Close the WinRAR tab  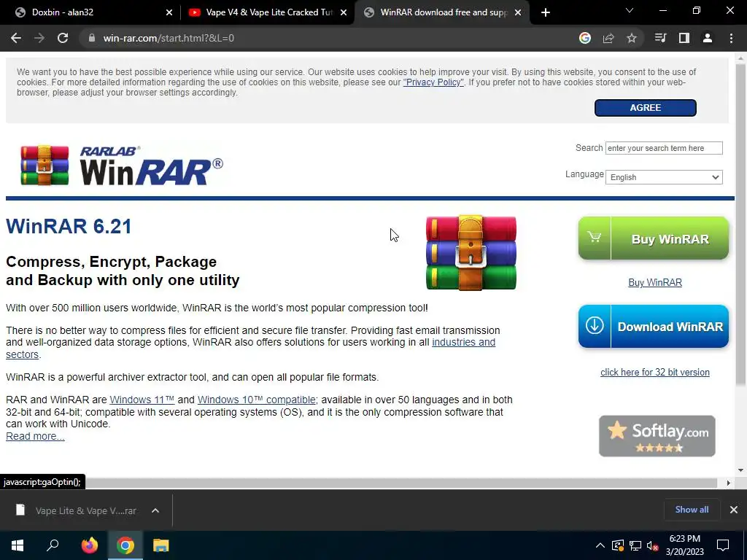point(518,12)
